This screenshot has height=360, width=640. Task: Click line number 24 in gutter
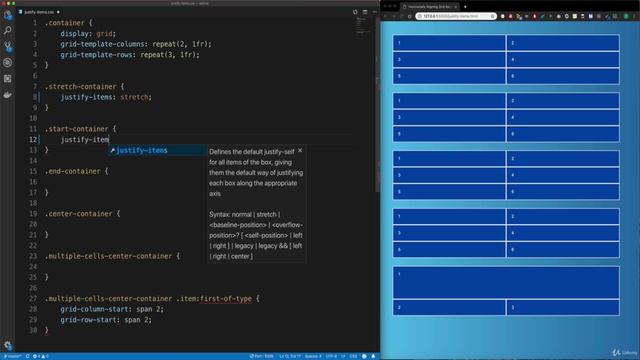[x=33, y=267]
